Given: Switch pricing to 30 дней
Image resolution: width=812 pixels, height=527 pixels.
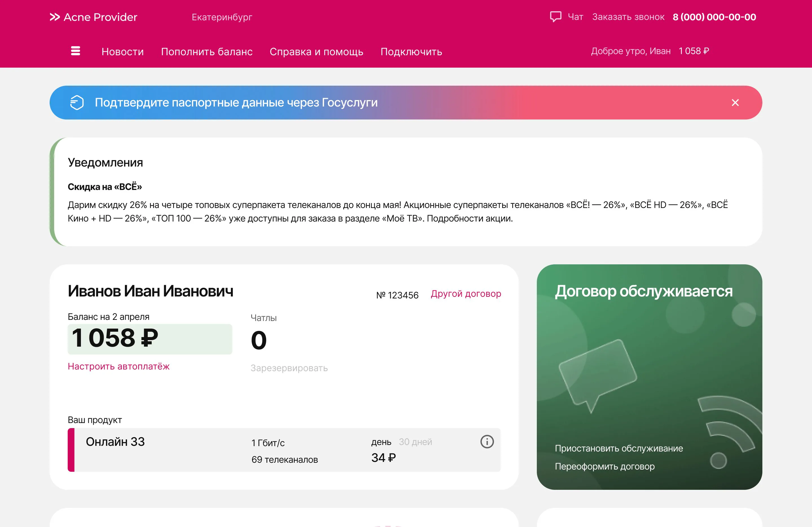Looking at the screenshot, I should (415, 442).
